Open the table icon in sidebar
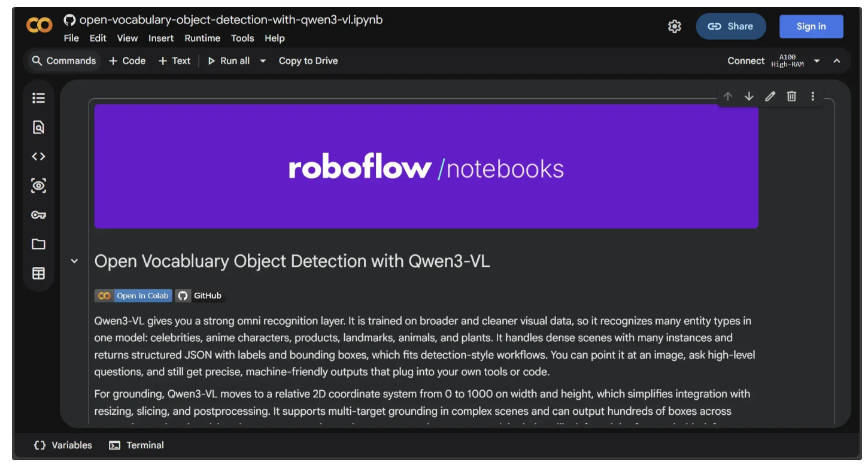This screenshot has height=468, width=868. [x=38, y=273]
